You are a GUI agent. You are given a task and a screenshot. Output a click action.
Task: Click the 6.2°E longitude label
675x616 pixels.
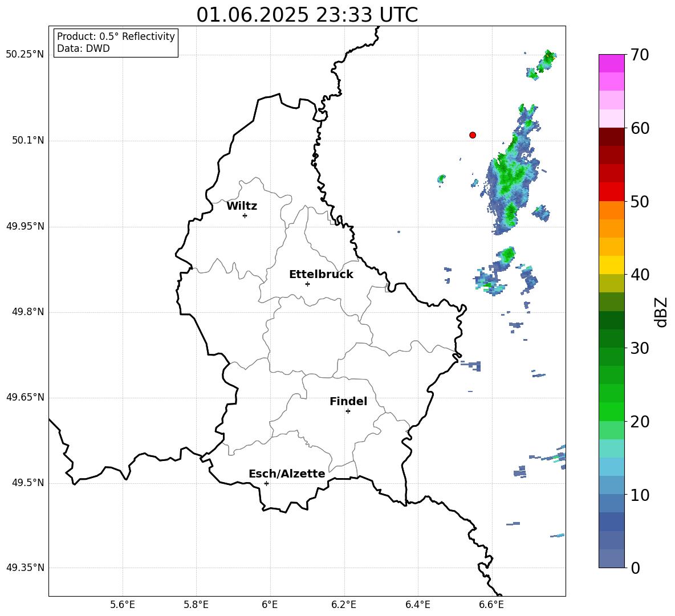pos(344,605)
